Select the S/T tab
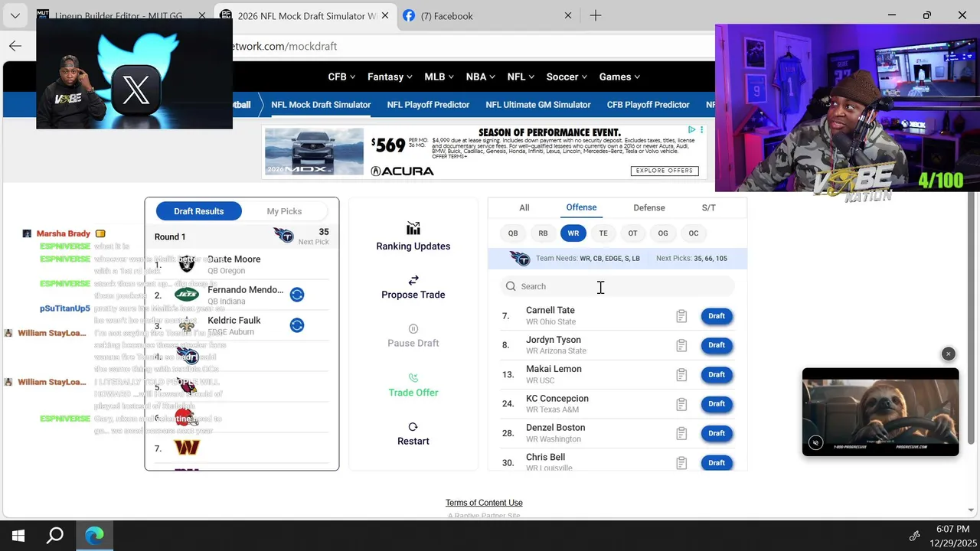980x551 pixels. click(x=709, y=207)
